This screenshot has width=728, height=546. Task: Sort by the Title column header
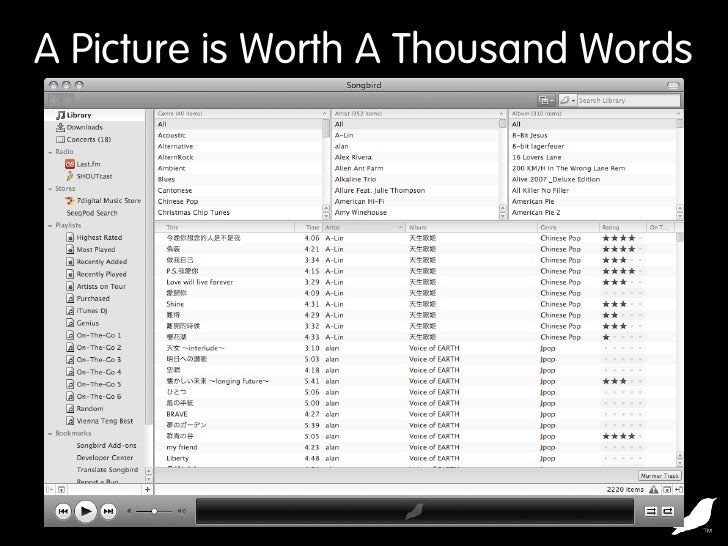click(225, 228)
